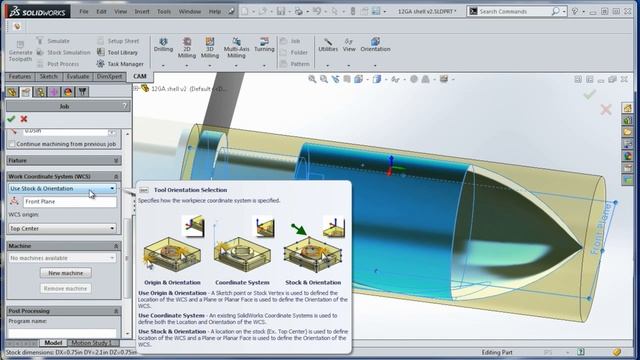Click the Program name input field
640x360 pixels.
click(62, 332)
